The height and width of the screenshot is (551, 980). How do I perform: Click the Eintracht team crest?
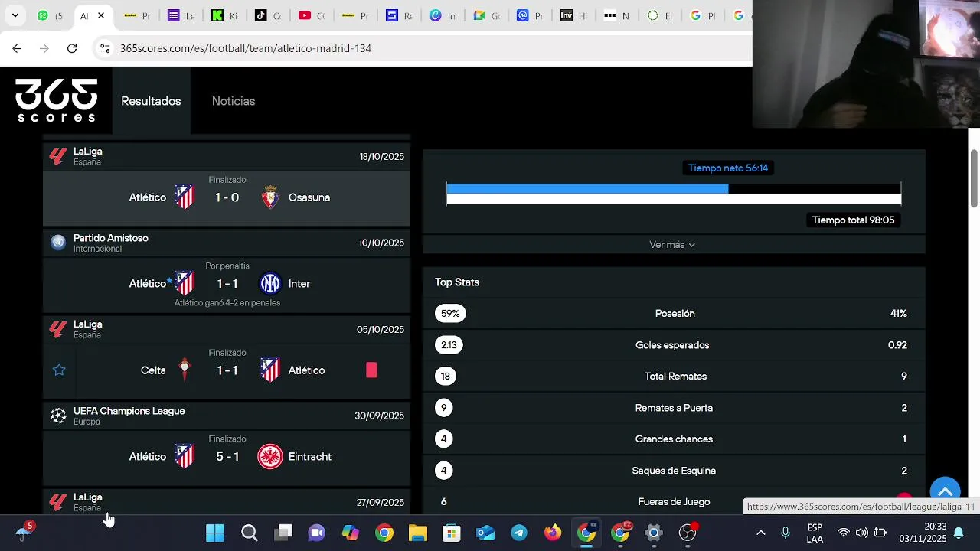(x=270, y=457)
